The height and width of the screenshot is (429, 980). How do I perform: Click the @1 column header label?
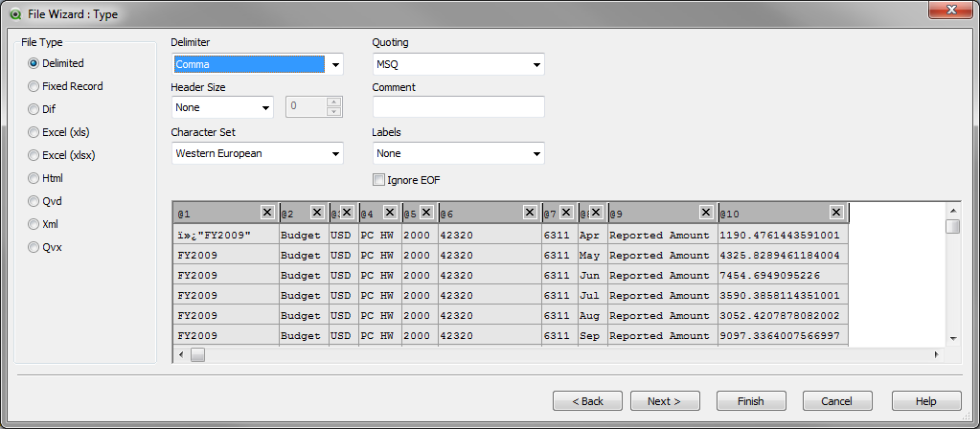click(x=184, y=214)
